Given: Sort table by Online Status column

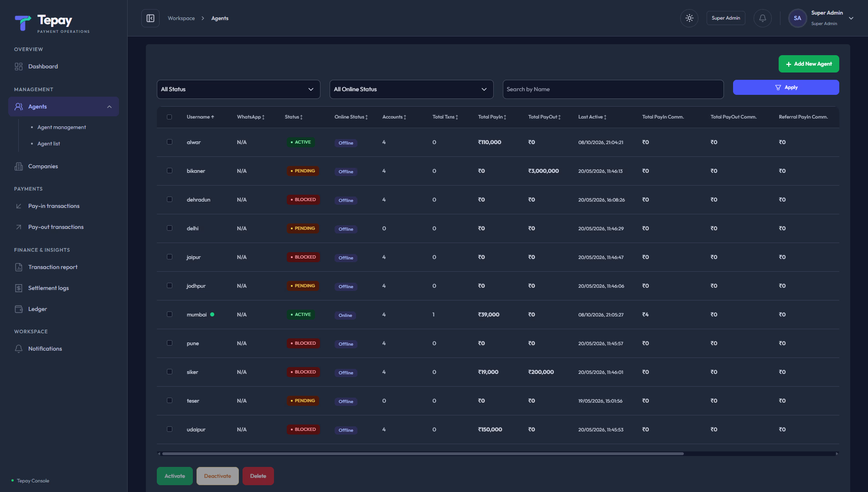Looking at the screenshot, I should point(351,117).
